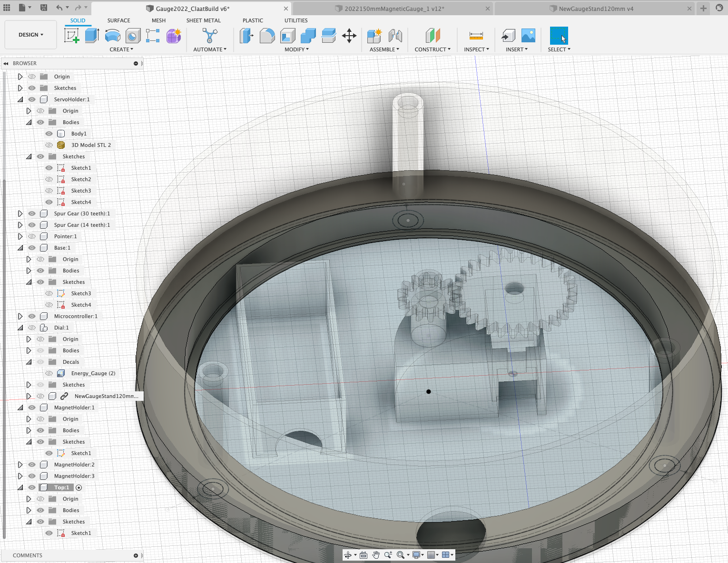Click the Insert Derive icon
The width and height of the screenshot is (728, 563).
(x=508, y=36)
